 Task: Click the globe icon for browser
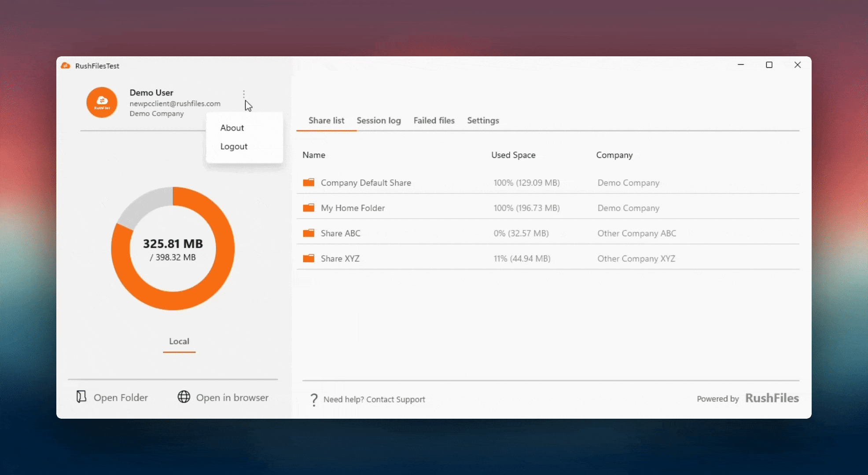[x=184, y=397]
